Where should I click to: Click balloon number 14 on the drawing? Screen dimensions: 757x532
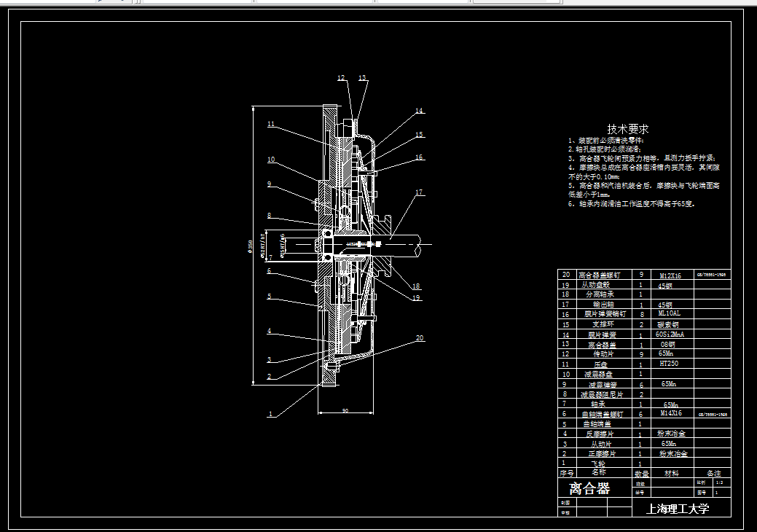[419, 111]
